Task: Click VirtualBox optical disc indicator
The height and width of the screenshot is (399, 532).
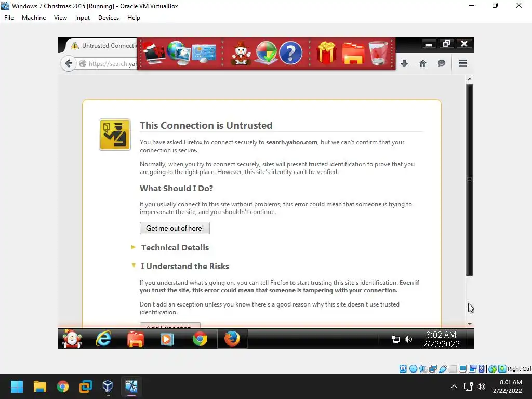Action: pyautogui.click(x=413, y=369)
